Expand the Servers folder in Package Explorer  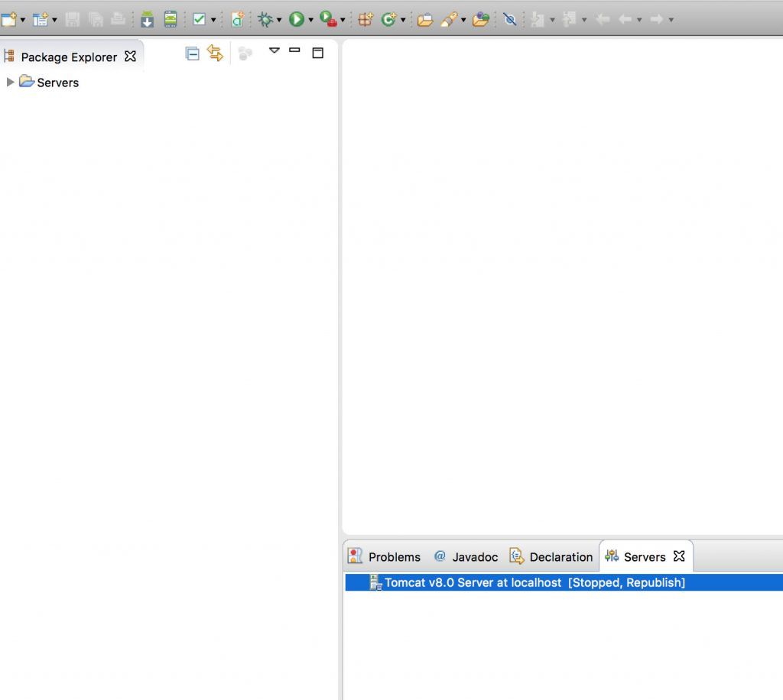(x=10, y=83)
